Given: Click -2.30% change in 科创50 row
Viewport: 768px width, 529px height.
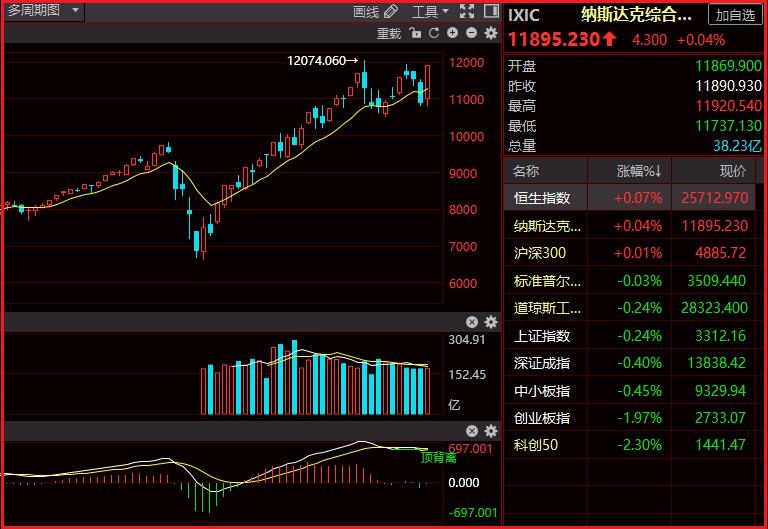Looking at the screenshot, I should [639, 444].
